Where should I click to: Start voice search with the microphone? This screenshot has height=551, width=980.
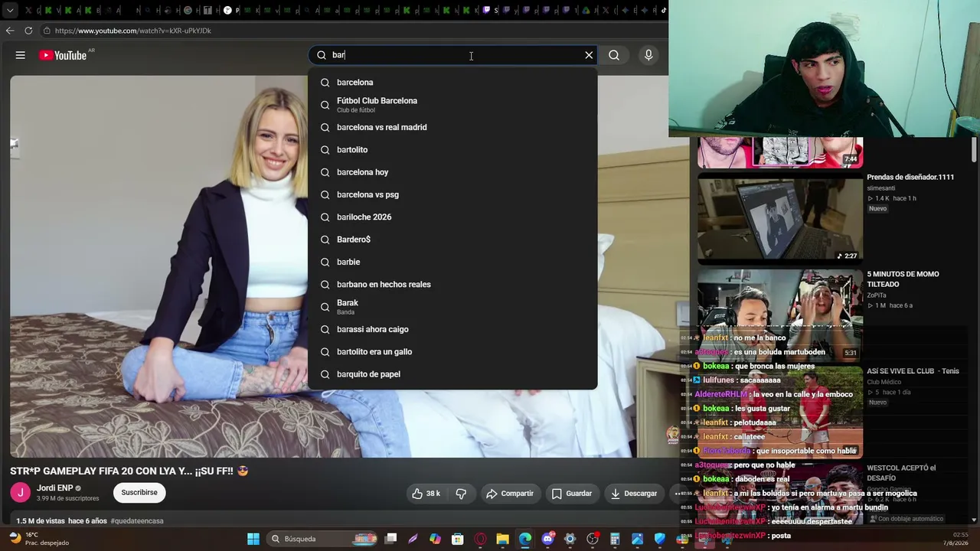point(648,55)
